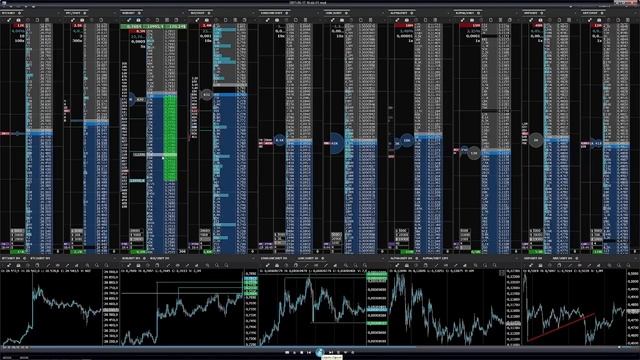Click link icon in last chart panel toolbar
This screenshot has height=360, width=640.
(531, 265)
